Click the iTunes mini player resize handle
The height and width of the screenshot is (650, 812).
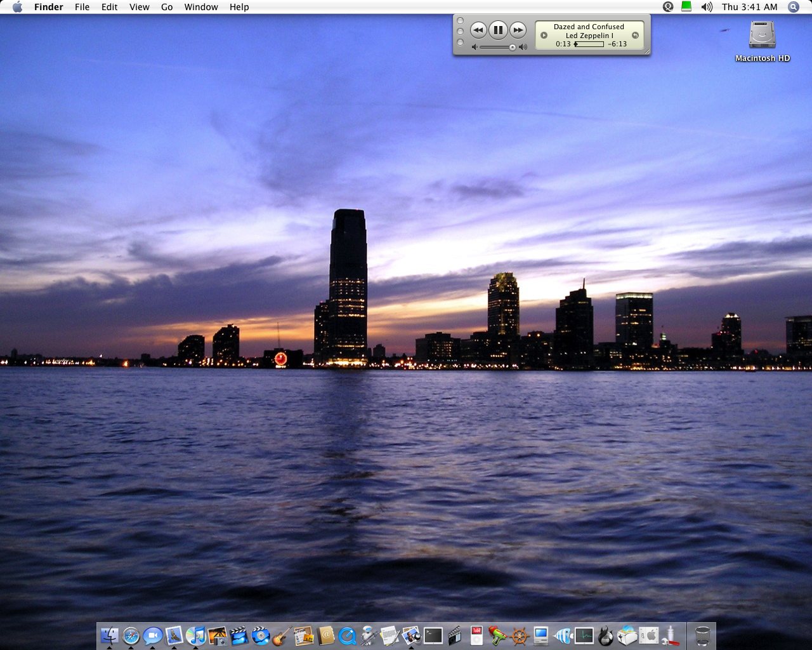(646, 51)
